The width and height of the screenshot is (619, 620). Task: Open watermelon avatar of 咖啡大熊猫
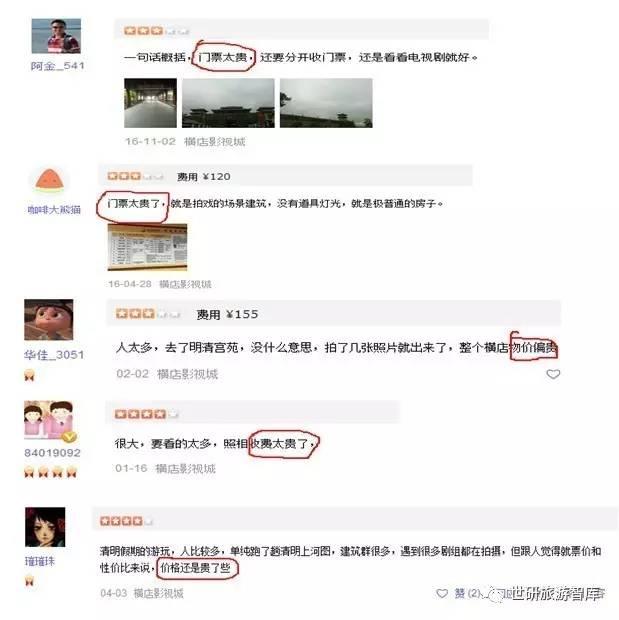[x=49, y=181]
